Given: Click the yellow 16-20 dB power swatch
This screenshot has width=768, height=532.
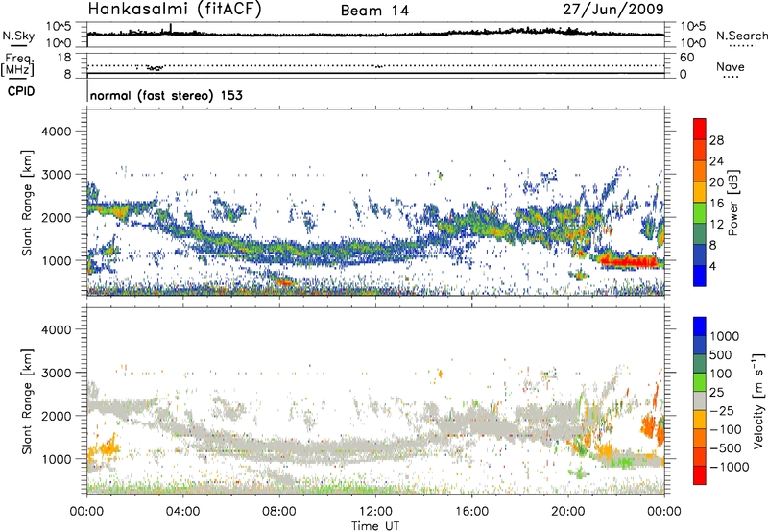Looking at the screenshot, I should pyautogui.click(x=700, y=192).
